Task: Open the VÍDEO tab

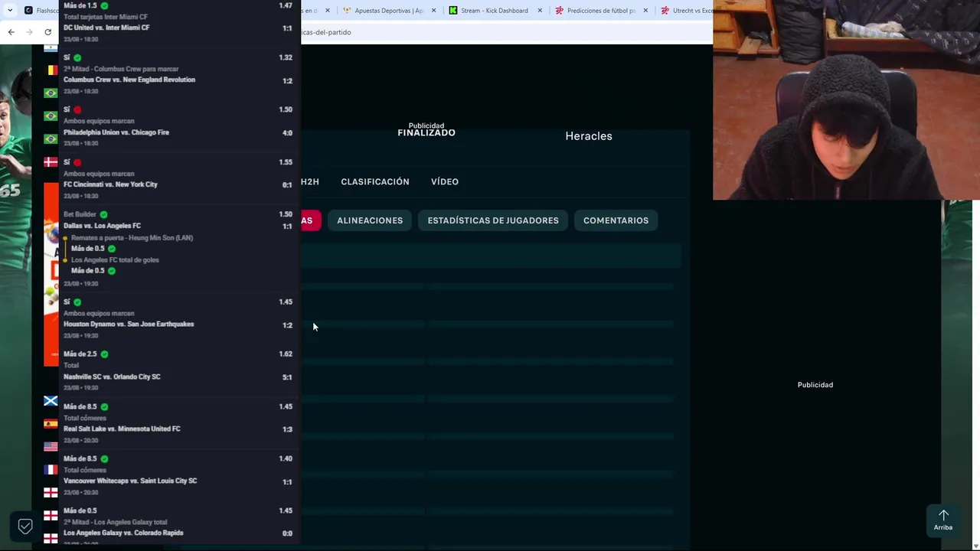Action: 445,182
